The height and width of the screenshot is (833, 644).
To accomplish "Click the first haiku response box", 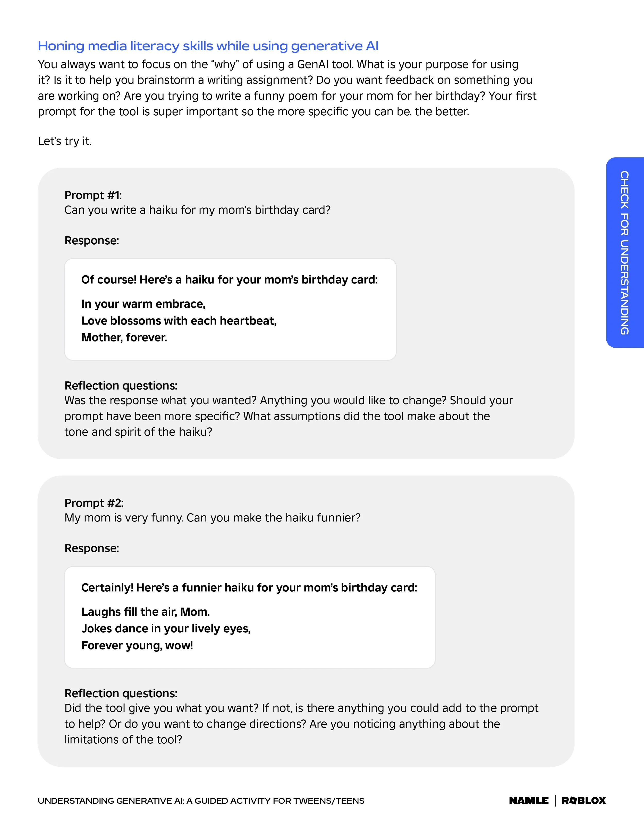I will point(230,309).
